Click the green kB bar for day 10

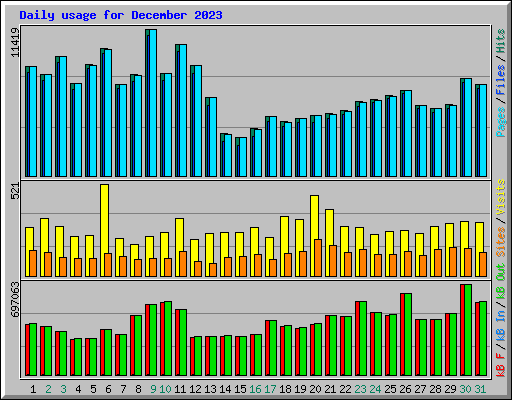[168, 339]
